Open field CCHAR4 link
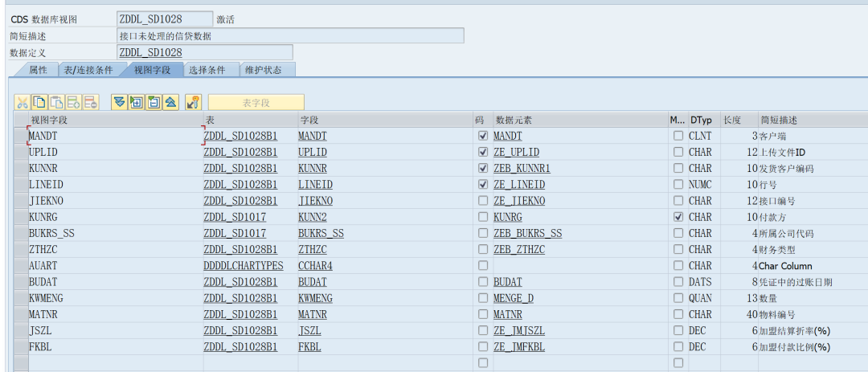The width and height of the screenshot is (868, 372). 315,266
